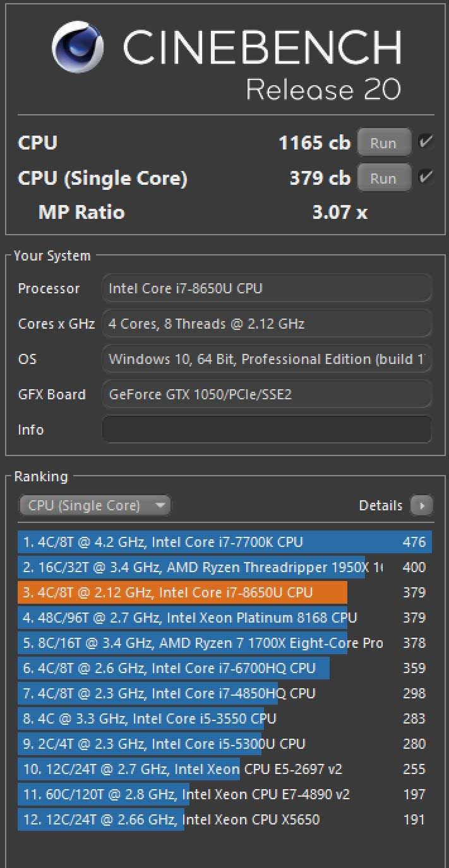Viewport: 449px width, 868px height.
Task: Click the Details label in Ranking
Action: (381, 505)
